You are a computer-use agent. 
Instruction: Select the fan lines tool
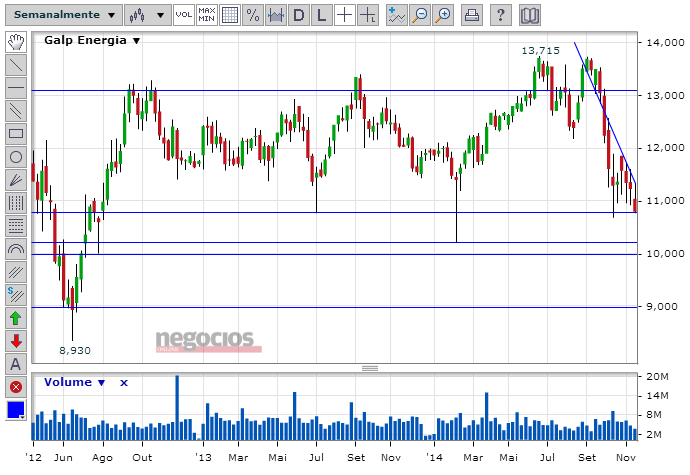[16, 180]
